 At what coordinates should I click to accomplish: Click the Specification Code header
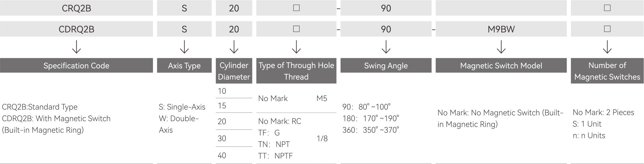76,66
